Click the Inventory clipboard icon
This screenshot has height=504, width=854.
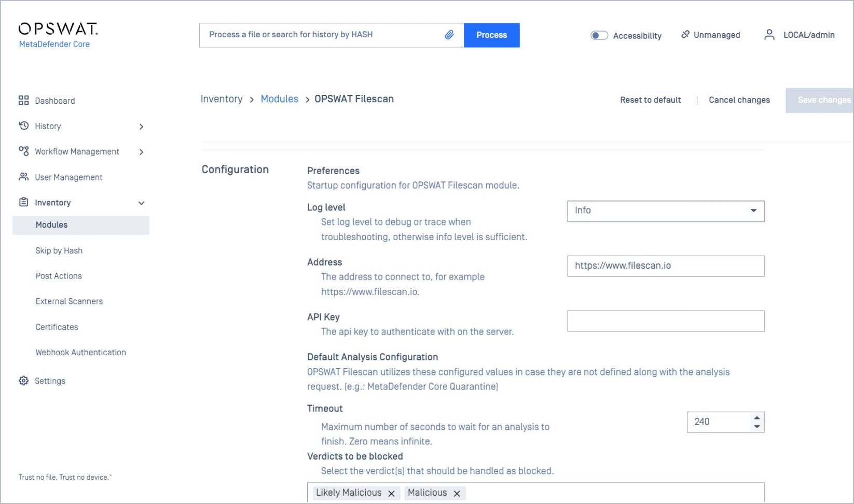(x=23, y=202)
